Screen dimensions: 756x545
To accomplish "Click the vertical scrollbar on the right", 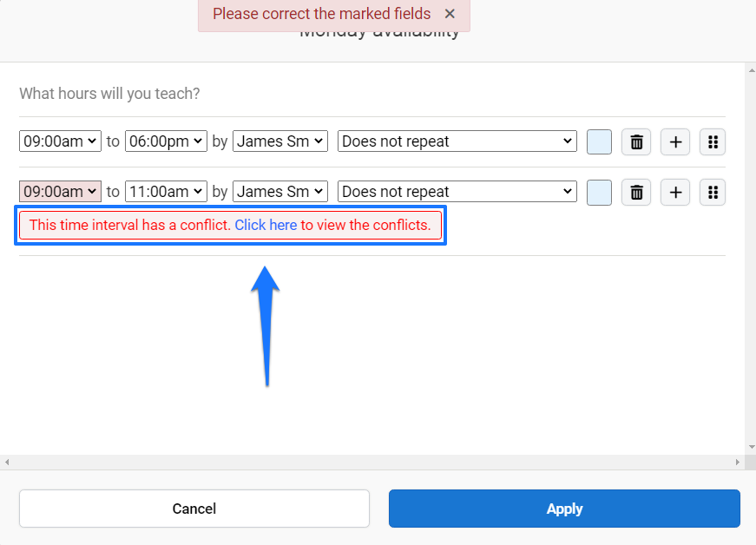I will pyautogui.click(x=750, y=260).
